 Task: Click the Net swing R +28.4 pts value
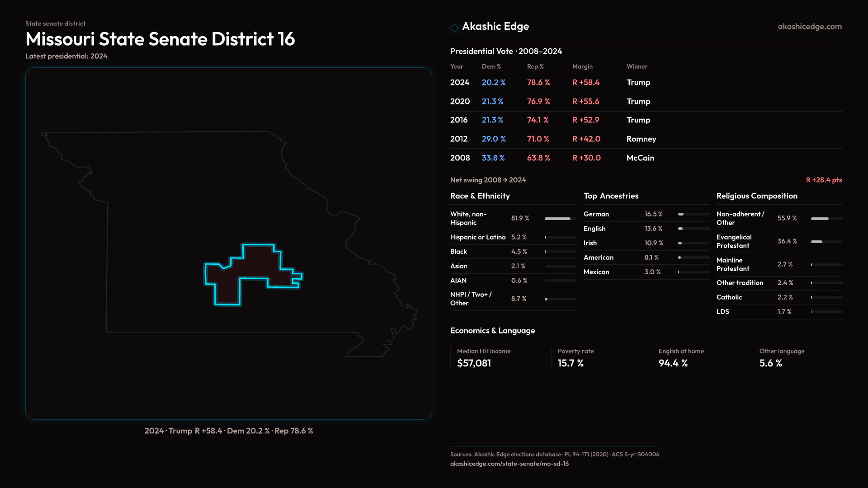pyautogui.click(x=824, y=180)
